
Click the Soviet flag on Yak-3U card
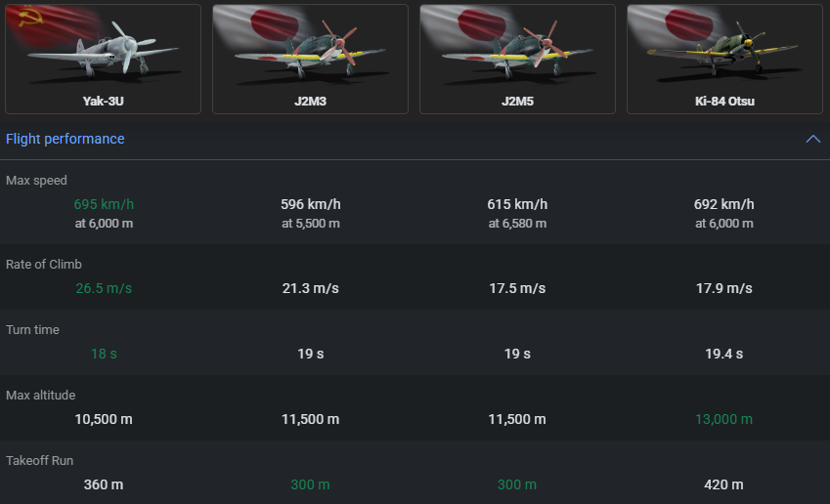50,23
